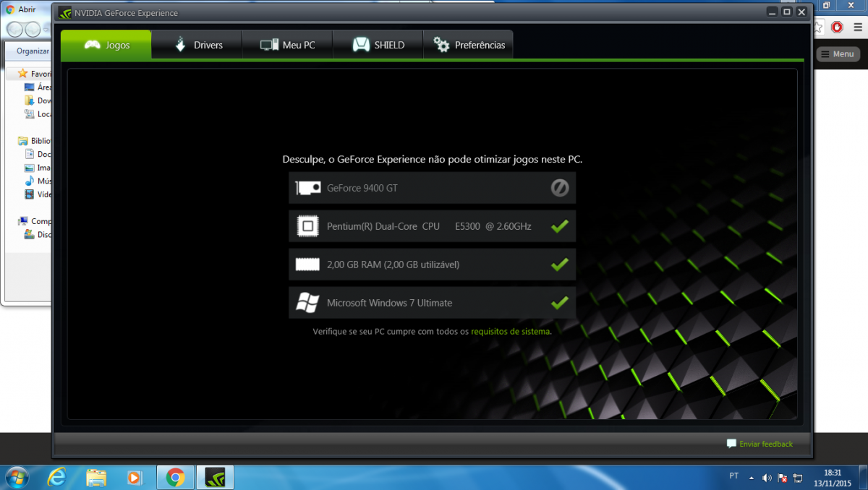Click the volume speaker icon in the tray

click(x=767, y=478)
